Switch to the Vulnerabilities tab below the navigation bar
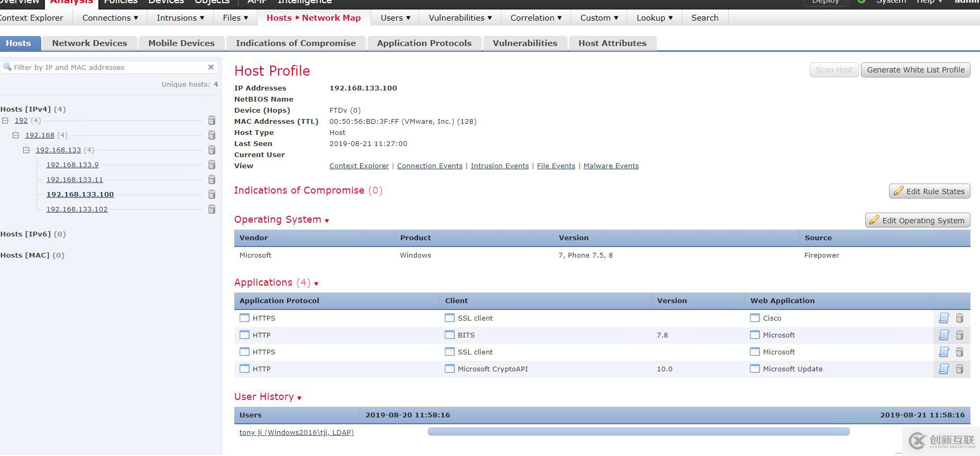 [525, 43]
